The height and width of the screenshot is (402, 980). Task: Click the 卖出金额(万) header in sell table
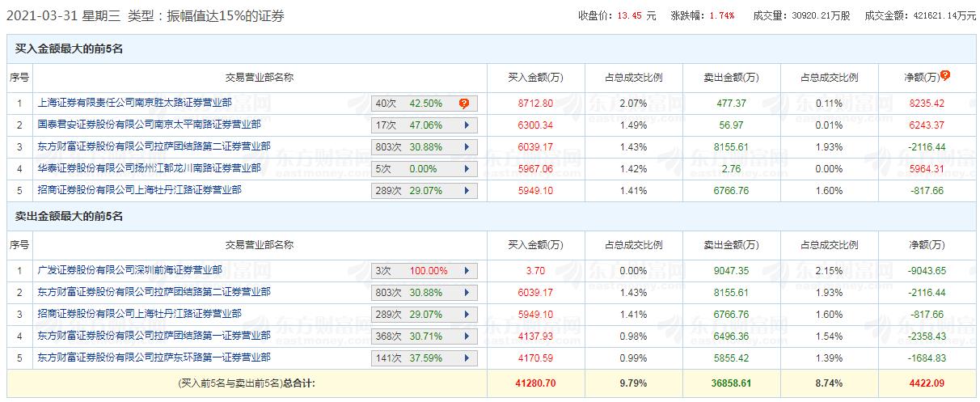pos(731,245)
